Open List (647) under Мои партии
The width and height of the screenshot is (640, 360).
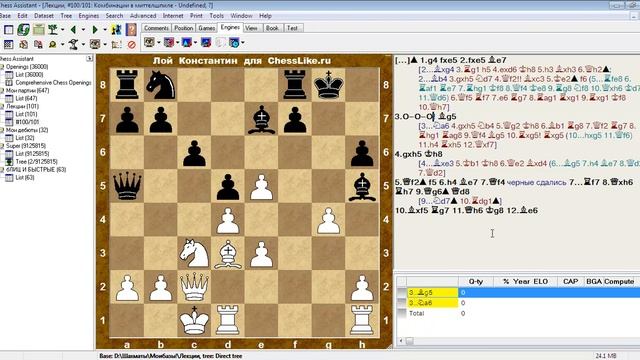[26, 98]
